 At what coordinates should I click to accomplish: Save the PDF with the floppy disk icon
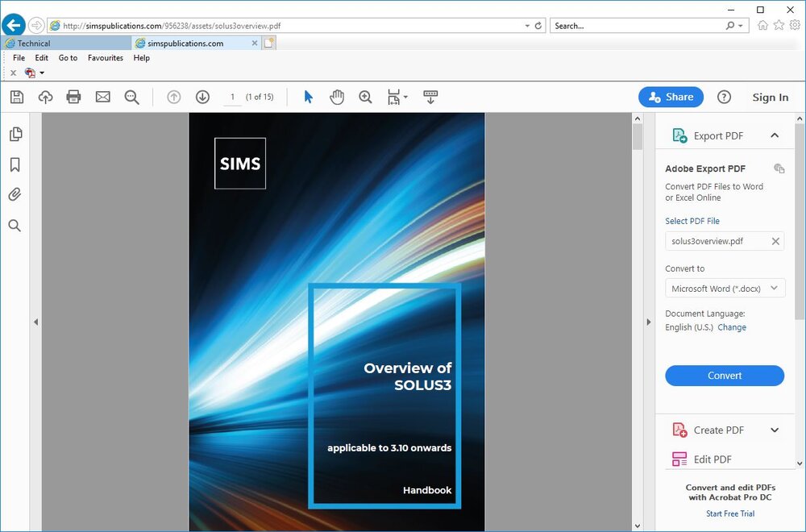(17, 97)
